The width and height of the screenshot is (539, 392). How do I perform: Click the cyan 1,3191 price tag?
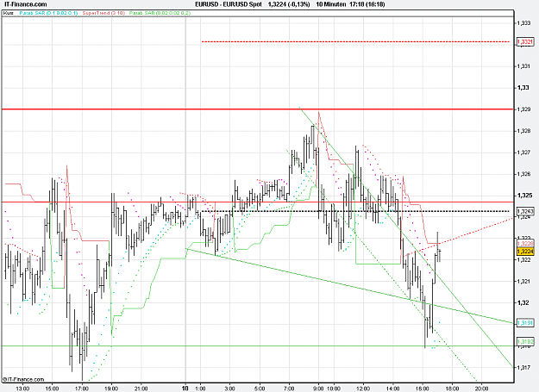coord(525,323)
